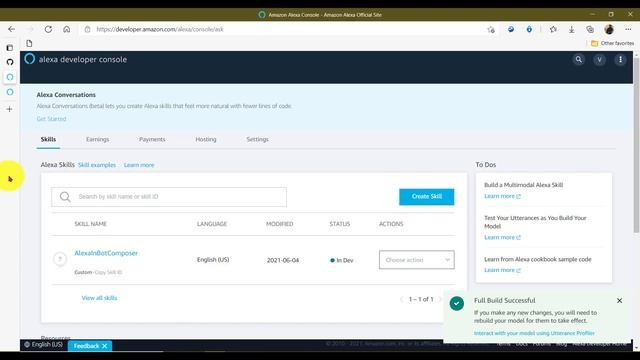Reload the page with refresh icon
Viewport: 640px width, 360px height.
(x=48, y=29)
